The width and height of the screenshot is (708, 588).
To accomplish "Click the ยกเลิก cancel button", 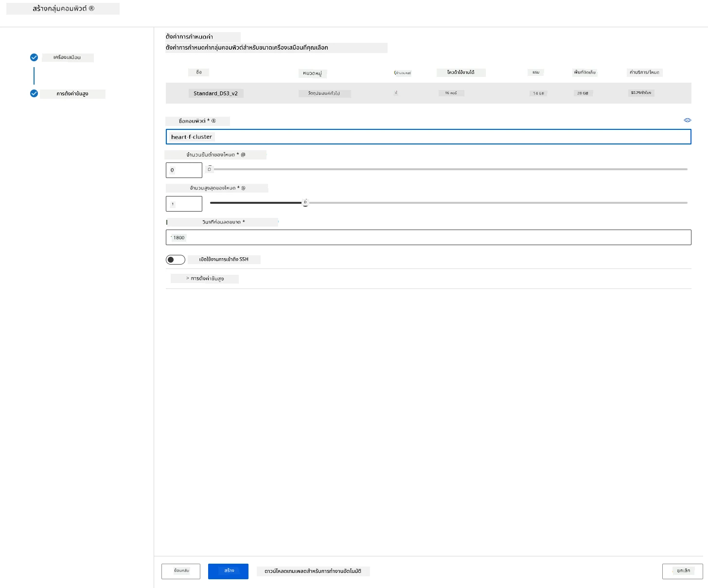I will coord(683,571).
